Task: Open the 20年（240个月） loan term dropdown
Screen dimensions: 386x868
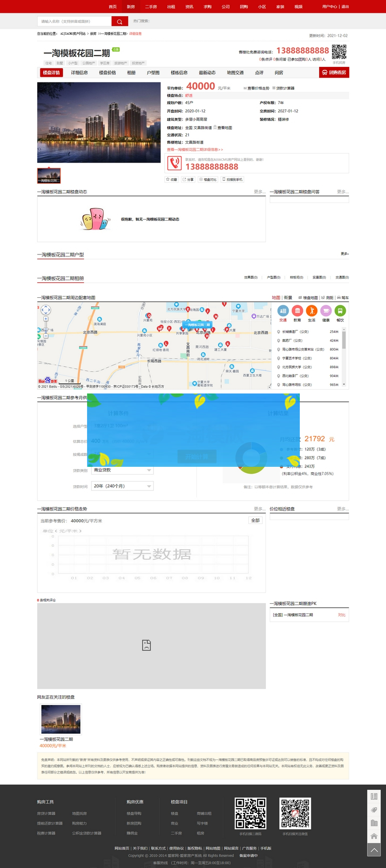Action: tap(123, 486)
